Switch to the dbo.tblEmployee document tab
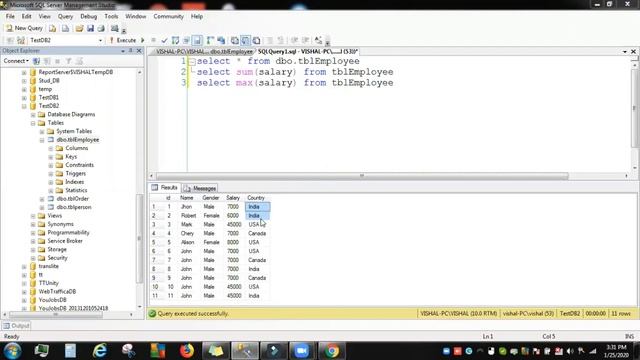This screenshot has height=360, width=640. tap(204, 51)
